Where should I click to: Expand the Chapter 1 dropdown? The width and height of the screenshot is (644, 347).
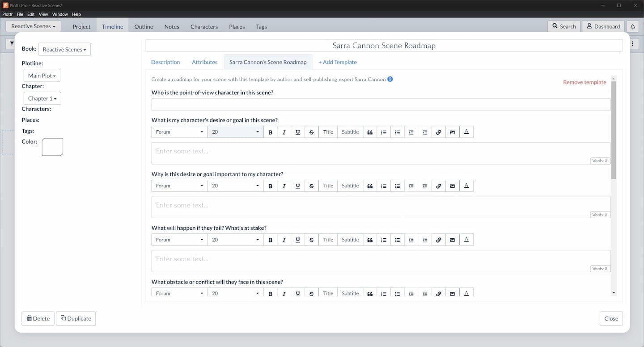pyautogui.click(x=42, y=98)
